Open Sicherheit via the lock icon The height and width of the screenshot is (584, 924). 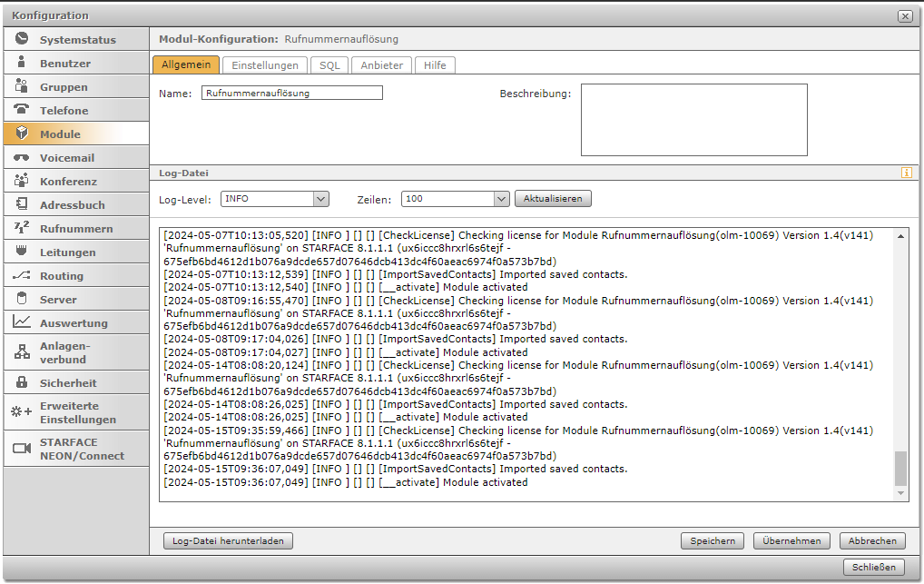point(22,382)
